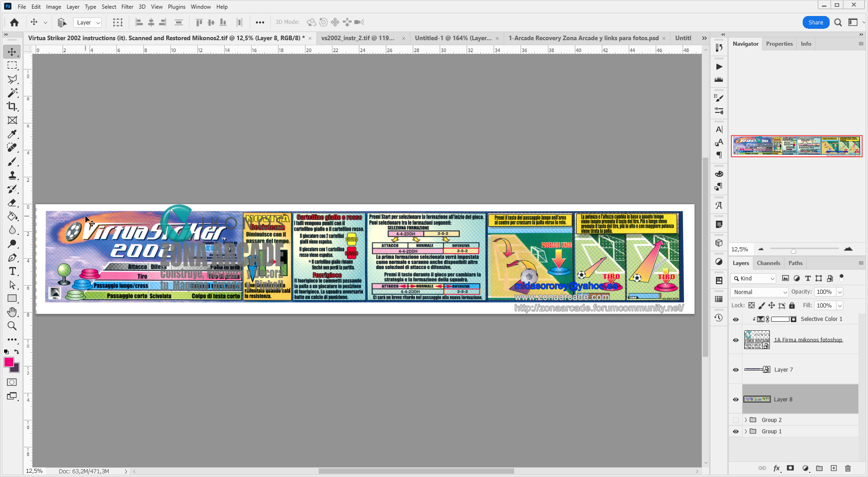Pick the Horizontal Type tool
The height and width of the screenshot is (477, 868).
(12, 271)
